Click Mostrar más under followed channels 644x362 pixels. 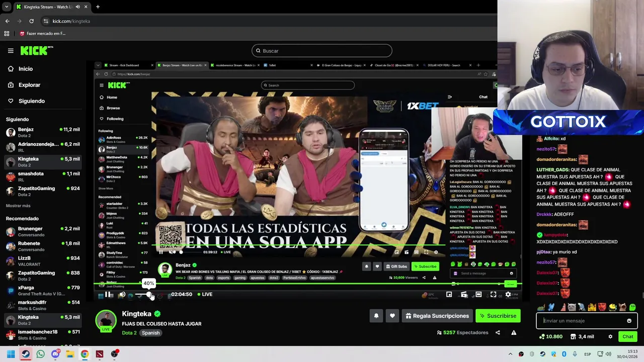pyautogui.click(x=18, y=206)
